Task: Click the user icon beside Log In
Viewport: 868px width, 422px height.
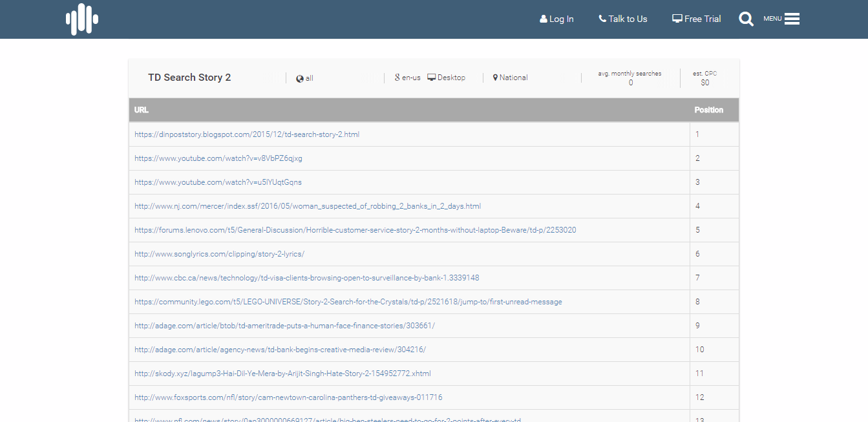Action: (544, 19)
